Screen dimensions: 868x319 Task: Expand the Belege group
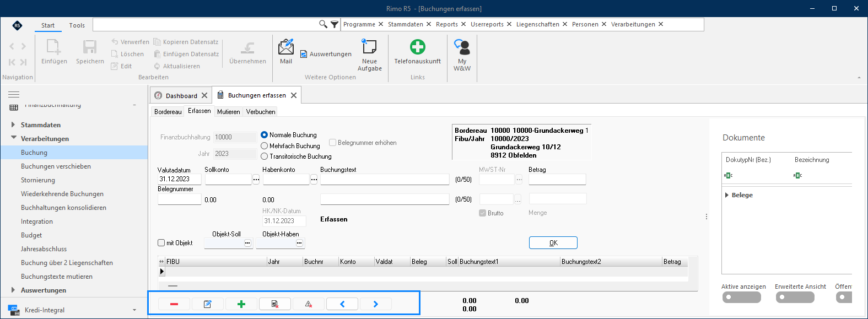727,195
